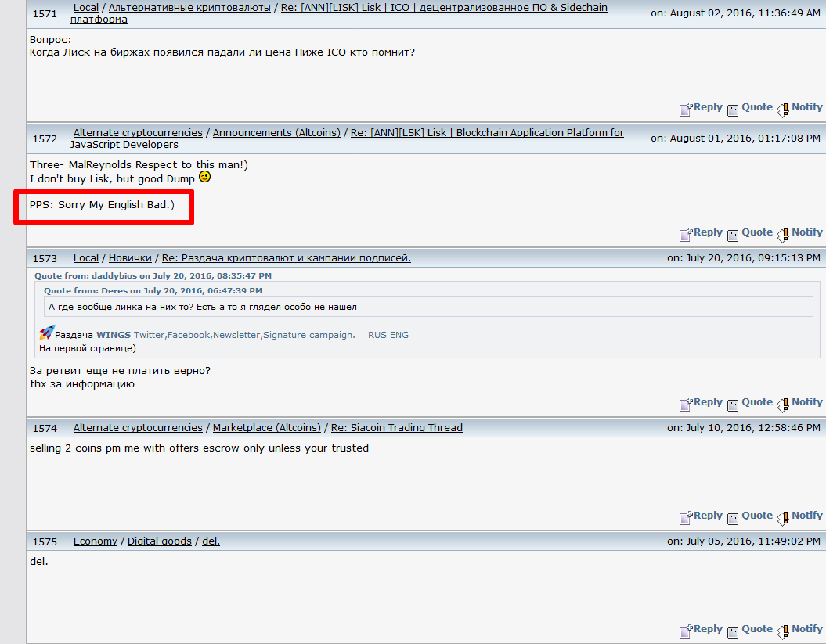Viewport: 826px width, 644px height.
Task: Click the Quote icon under post 1573
Action: (x=733, y=405)
